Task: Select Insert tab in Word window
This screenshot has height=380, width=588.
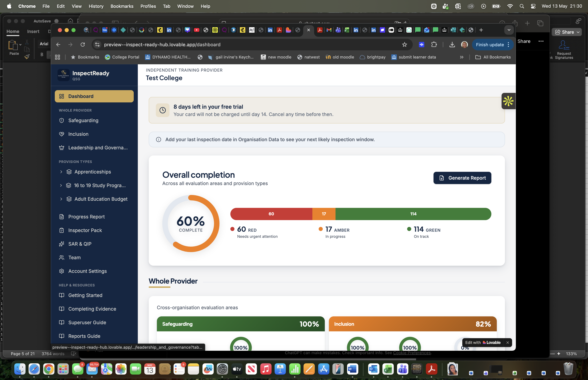Action: click(33, 31)
